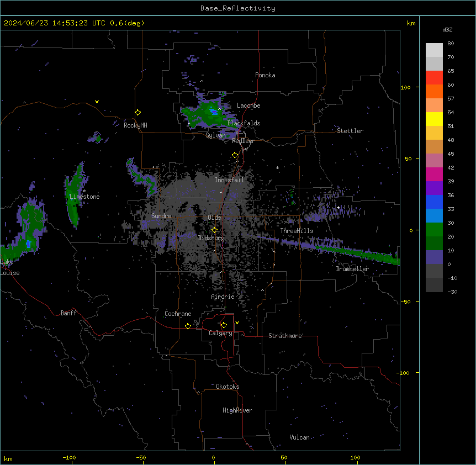Pick the magenta 39-42 dBZ legend swatch
This screenshot has width=476, height=465.
[x=434, y=174]
